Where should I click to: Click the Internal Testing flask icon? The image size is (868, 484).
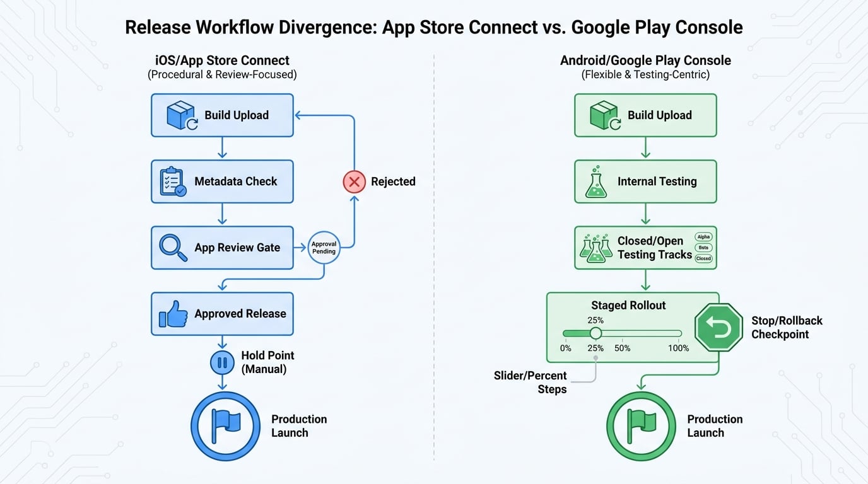pyautogui.click(x=596, y=181)
